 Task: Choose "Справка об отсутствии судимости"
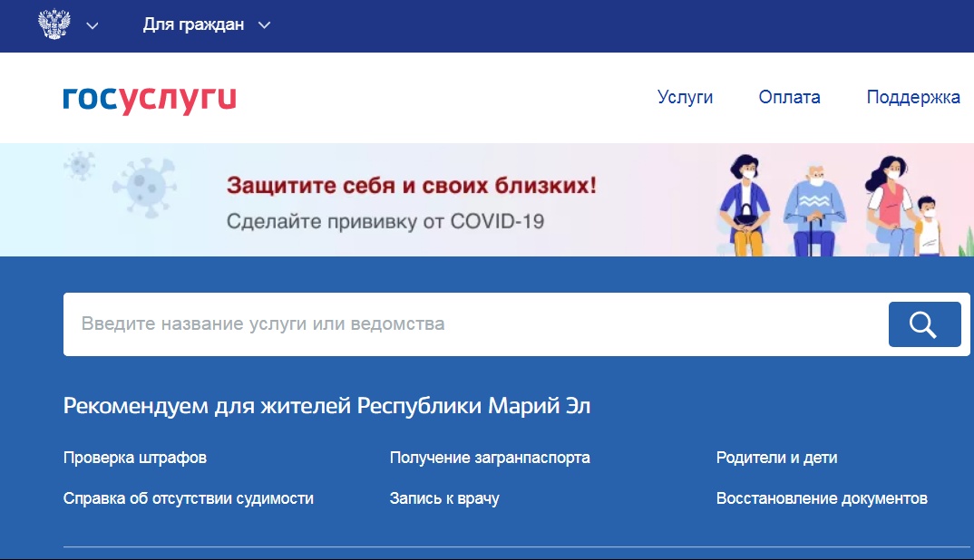click(189, 498)
